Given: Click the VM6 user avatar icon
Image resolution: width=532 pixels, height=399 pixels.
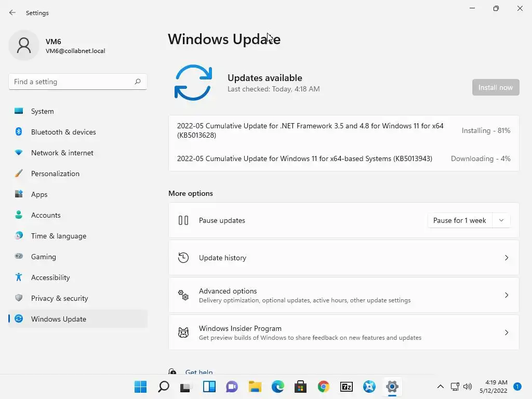Looking at the screenshot, I should point(24,45).
